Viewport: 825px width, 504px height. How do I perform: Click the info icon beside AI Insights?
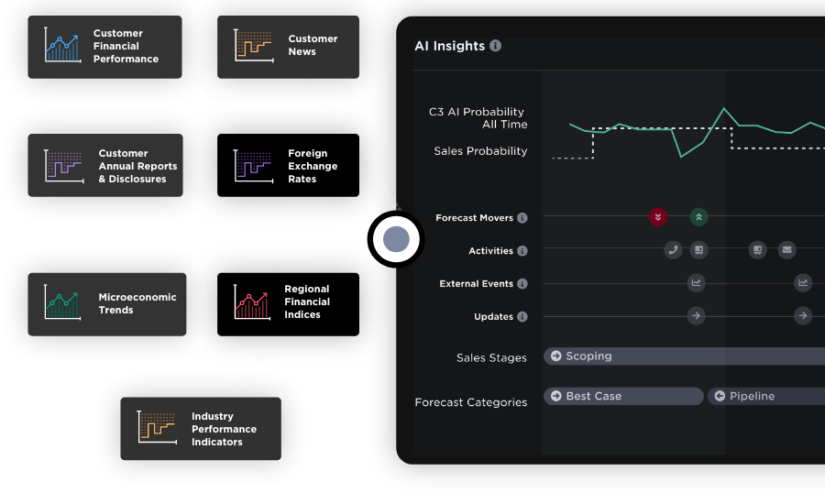[496, 46]
